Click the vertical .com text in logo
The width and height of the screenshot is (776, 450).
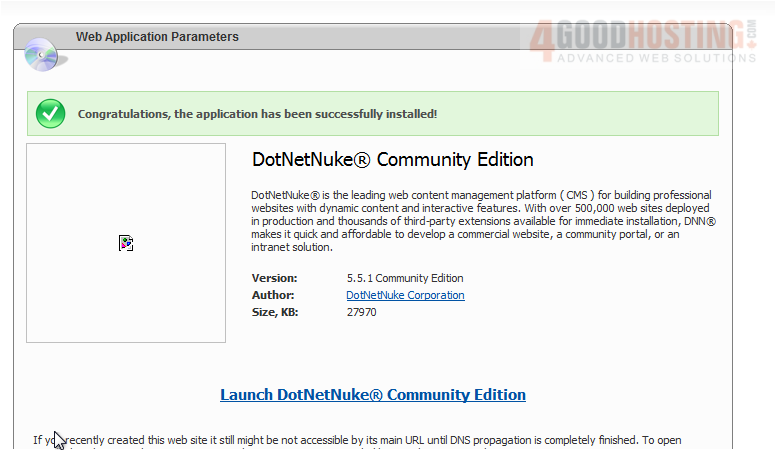coord(750,37)
